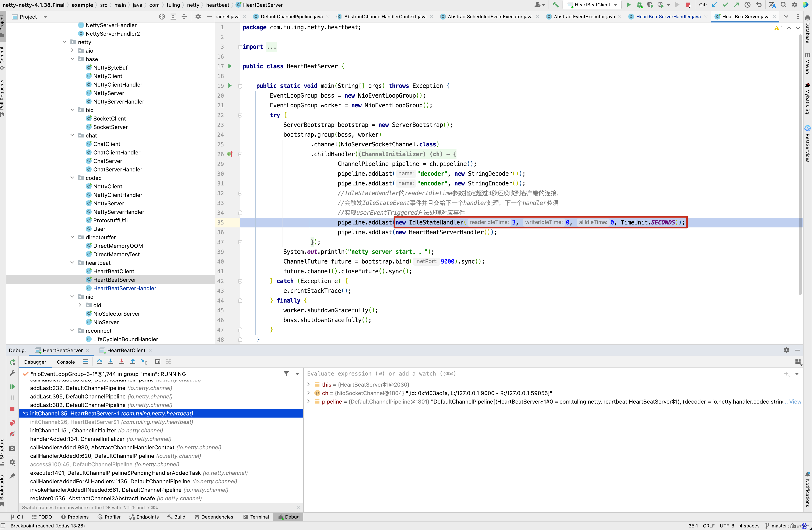
Task: Open the Profiler tool window
Action: coord(109,517)
